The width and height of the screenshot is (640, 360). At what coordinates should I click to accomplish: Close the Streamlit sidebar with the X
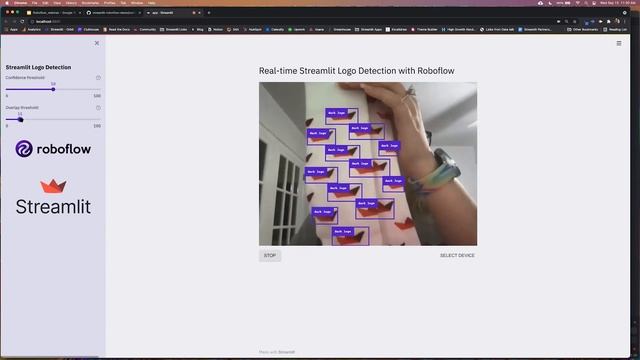(x=97, y=43)
